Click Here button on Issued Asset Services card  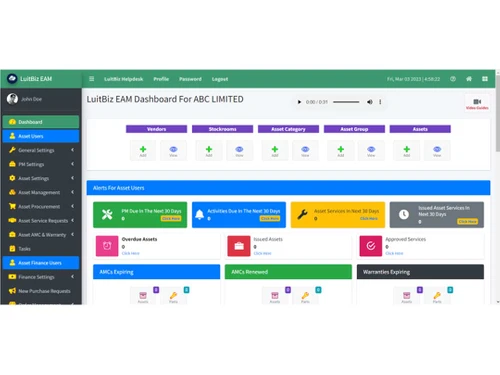click(467, 221)
